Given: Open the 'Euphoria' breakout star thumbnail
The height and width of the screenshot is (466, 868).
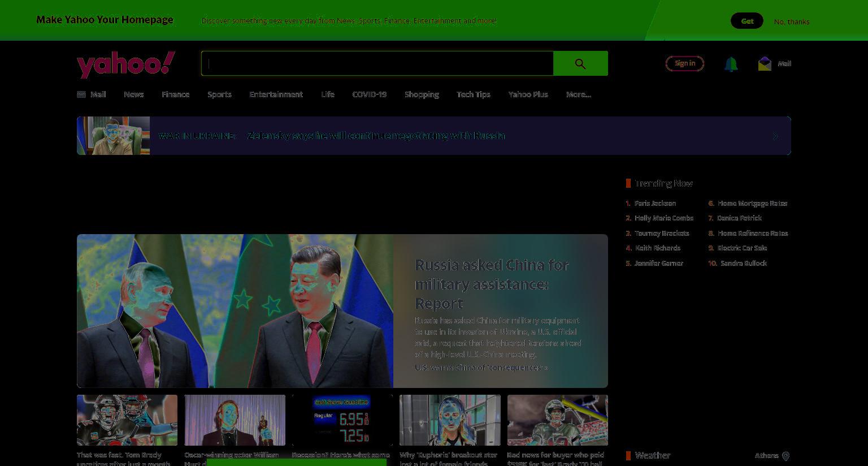Looking at the screenshot, I should (450, 420).
